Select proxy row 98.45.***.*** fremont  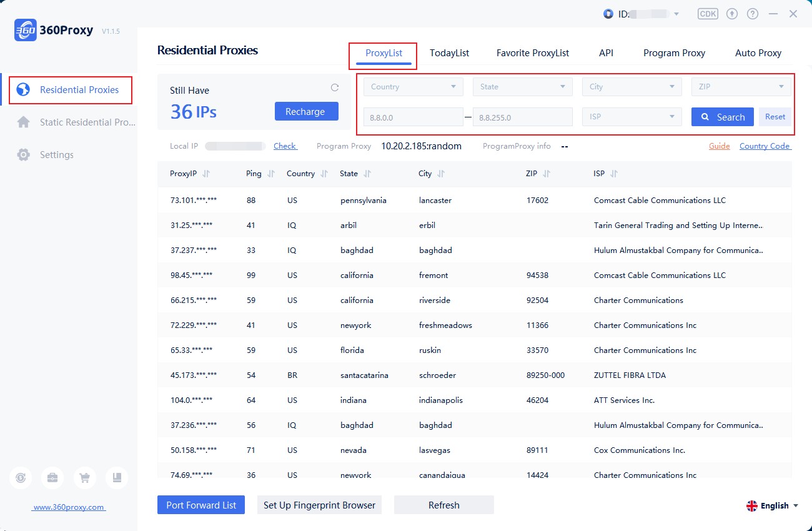tap(475, 275)
